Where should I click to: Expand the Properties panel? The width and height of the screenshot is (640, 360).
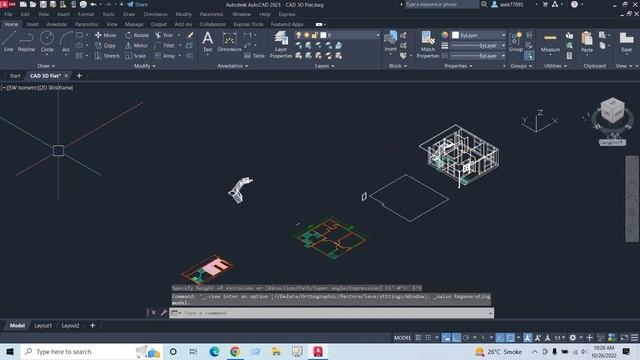coord(458,66)
